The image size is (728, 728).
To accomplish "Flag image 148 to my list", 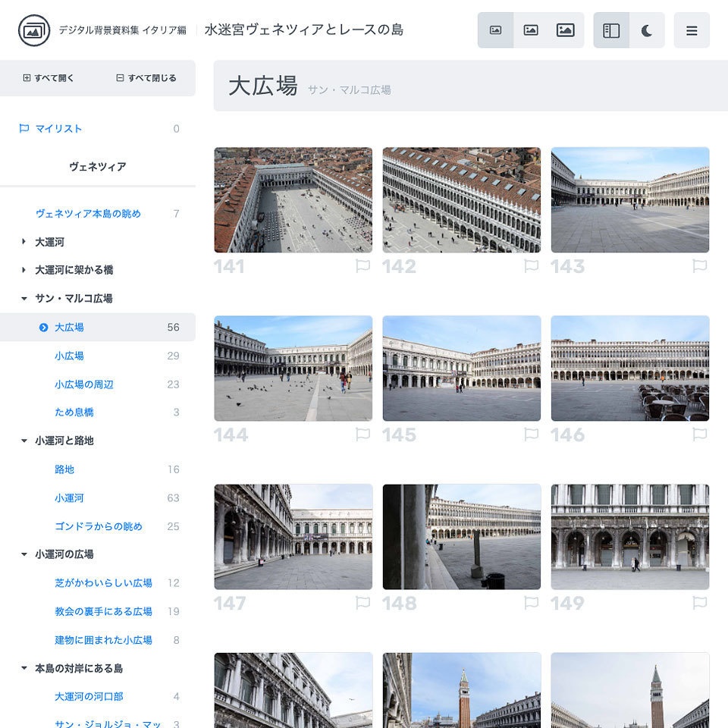I will click(x=531, y=603).
